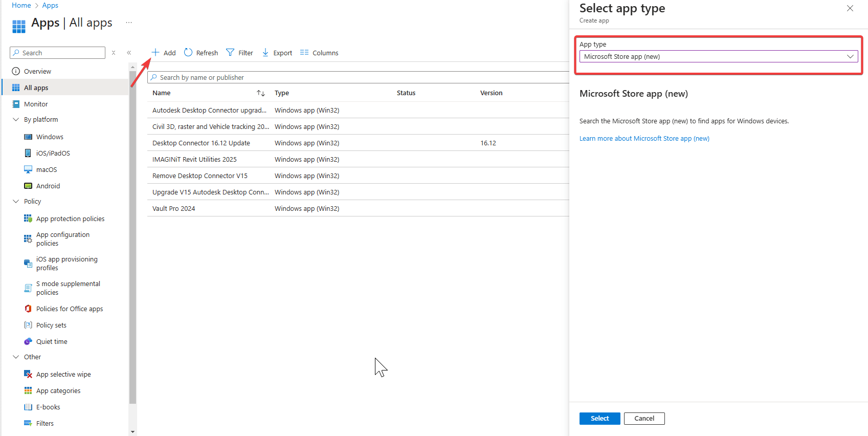
Task: Select E-books menu item
Action: point(48,407)
